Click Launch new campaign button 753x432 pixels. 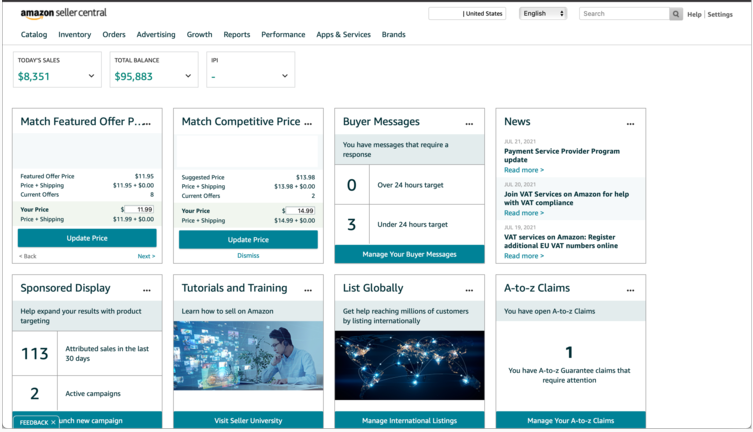coord(87,420)
